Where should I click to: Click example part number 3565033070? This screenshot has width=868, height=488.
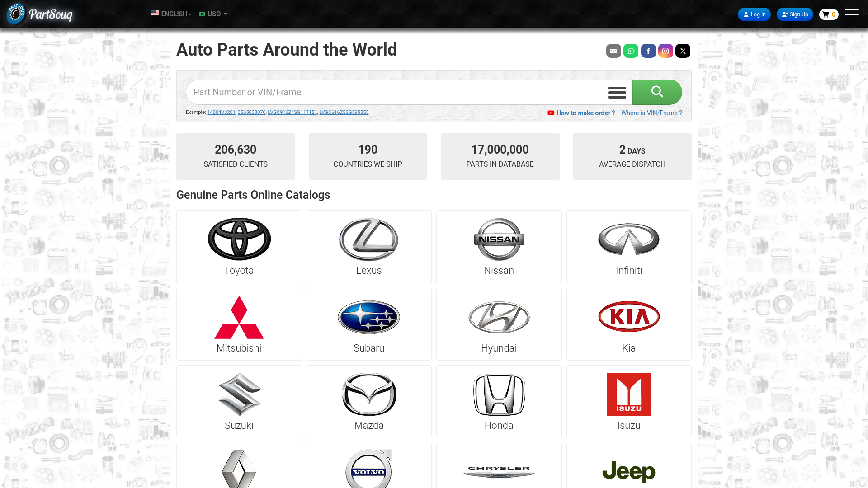[251, 112]
